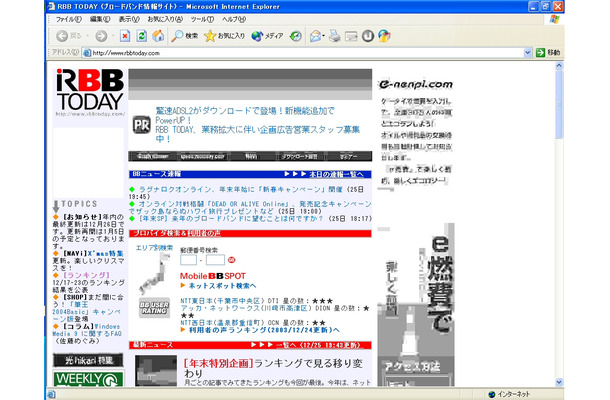This screenshot has height=400, width=610.
Task: Click the green Go (移動) arrow button
Action: pos(548,53)
